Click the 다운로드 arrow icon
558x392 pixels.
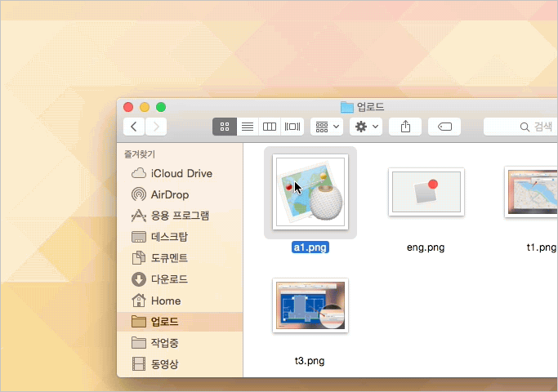[x=139, y=279]
